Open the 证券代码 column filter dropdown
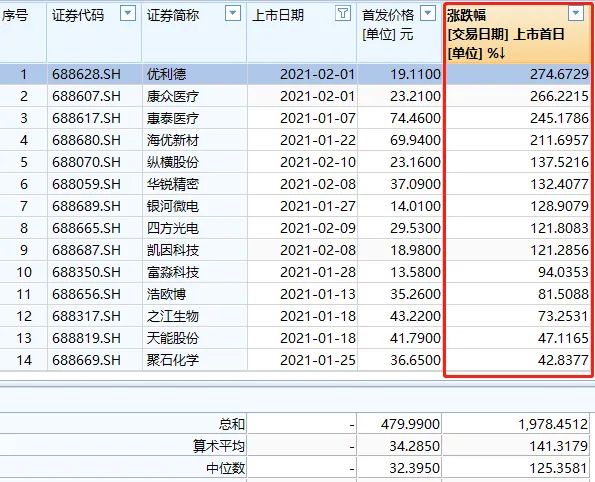 pyautogui.click(x=128, y=14)
